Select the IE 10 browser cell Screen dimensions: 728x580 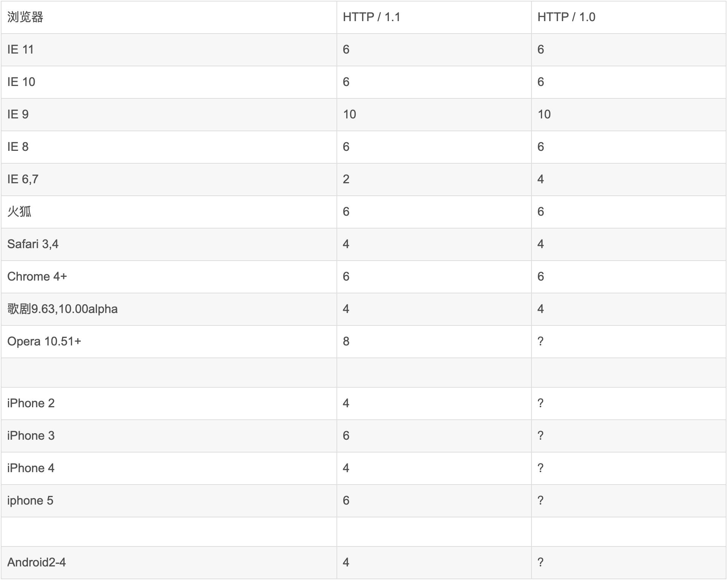[x=21, y=82]
